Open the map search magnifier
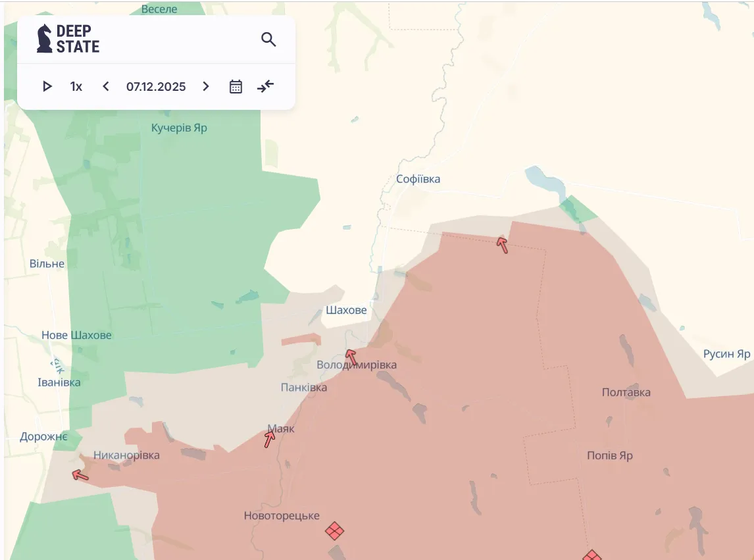Screen dimensions: 754x560 click(268, 39)
